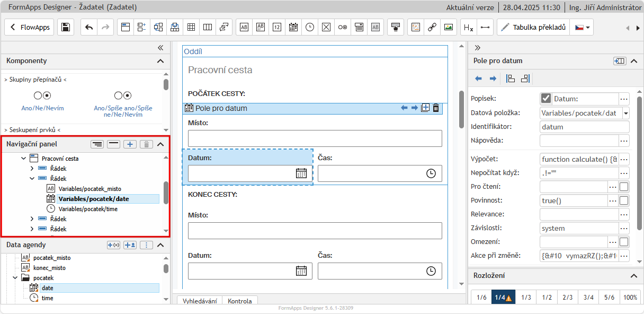The image size is (644, 314).
Task: Select the 1/3 layout width
Action: point(526,298)
